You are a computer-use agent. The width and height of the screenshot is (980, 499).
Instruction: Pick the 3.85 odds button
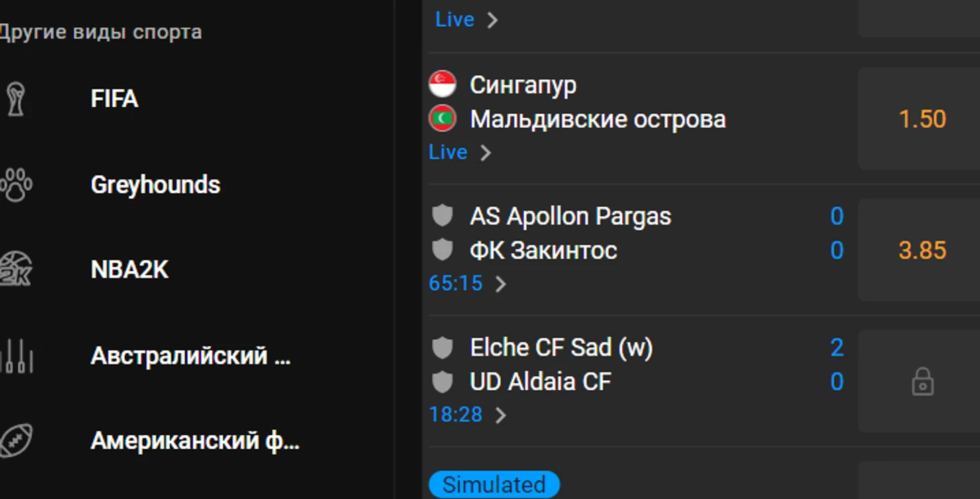[x=920, y=250]
